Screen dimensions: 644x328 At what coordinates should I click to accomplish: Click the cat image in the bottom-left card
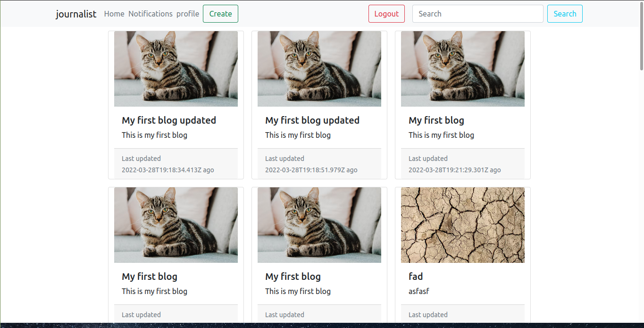click(x=176, y=225)
